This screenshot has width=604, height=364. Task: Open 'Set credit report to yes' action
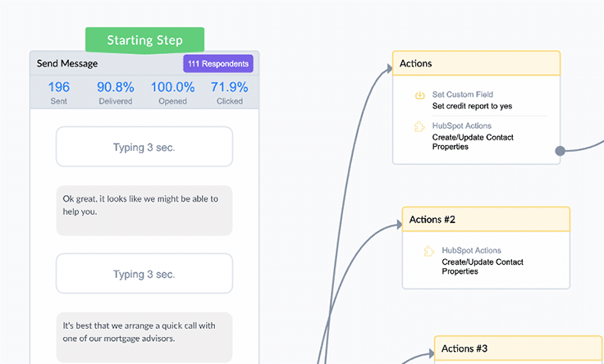pos(472,107)
